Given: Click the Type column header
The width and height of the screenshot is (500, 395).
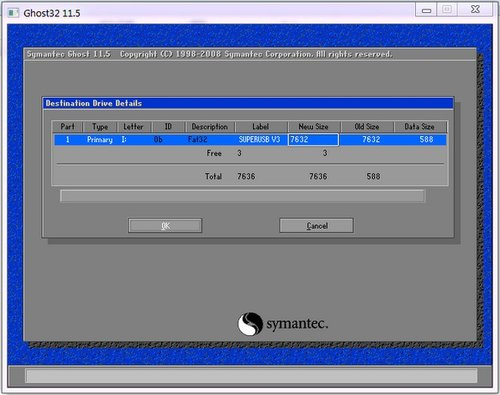Looking at the screenshot, I should point(100,127).
